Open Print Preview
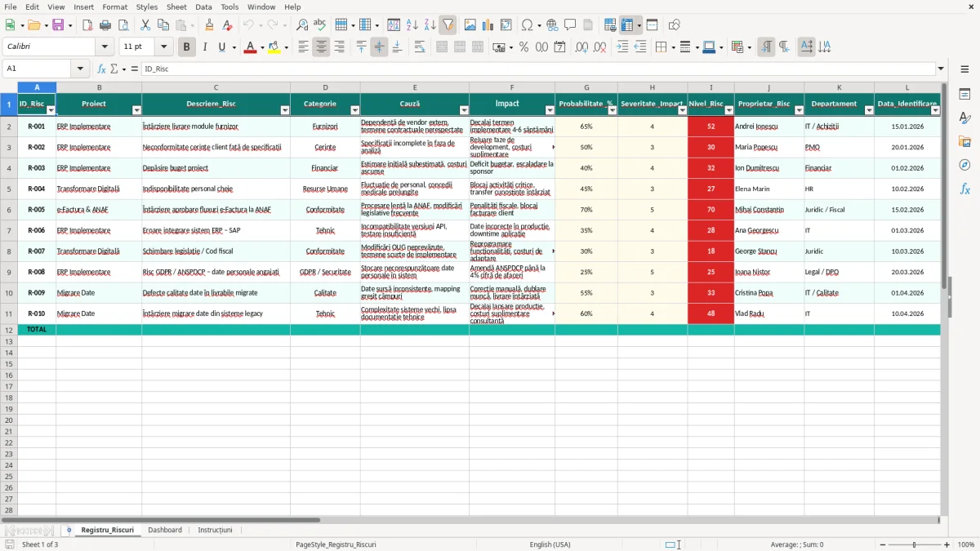The image size is (980, 551). (123, 25)
